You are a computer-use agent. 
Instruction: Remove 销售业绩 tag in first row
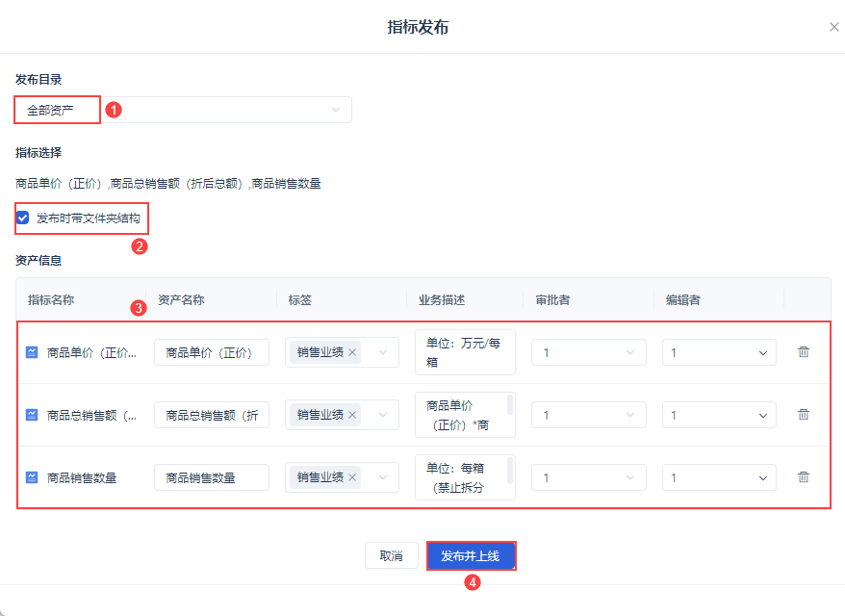point(352,352)
